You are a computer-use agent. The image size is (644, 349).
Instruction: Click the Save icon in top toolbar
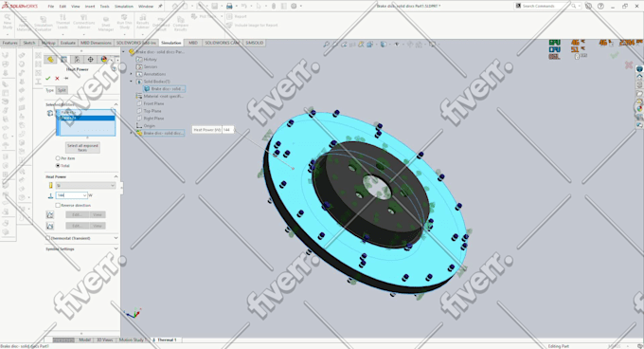[214, 7]
